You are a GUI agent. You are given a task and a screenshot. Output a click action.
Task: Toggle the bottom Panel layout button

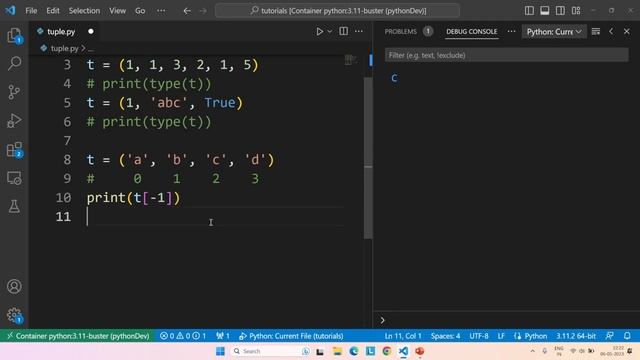(x=544, y=11)
